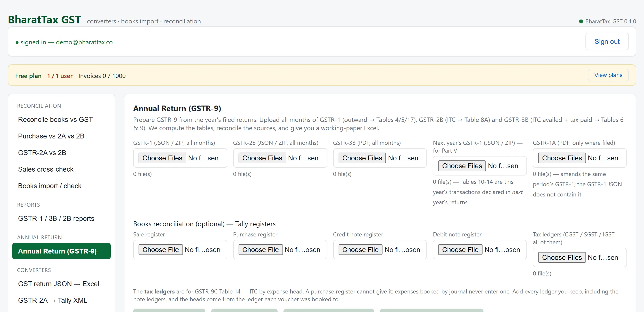
Task: Click the BharatTax GST logo title
Action: [x=44, y=19]
